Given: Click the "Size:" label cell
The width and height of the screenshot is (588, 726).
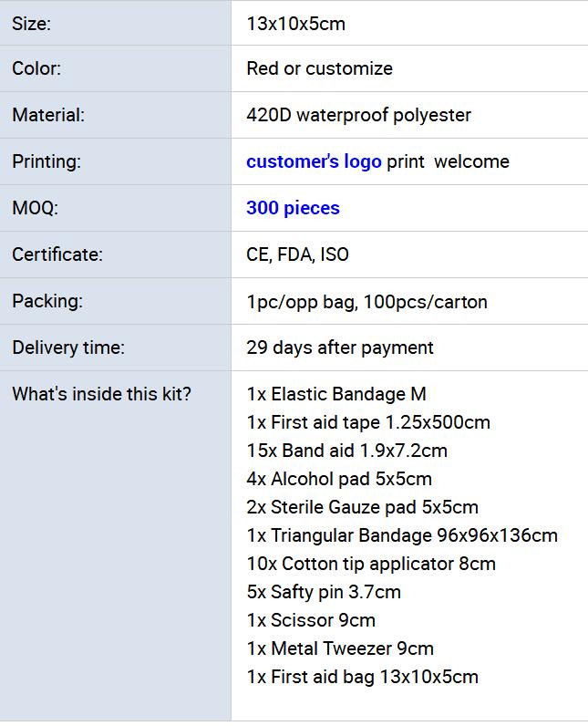Looking at the screenshot, I should 32,24.
